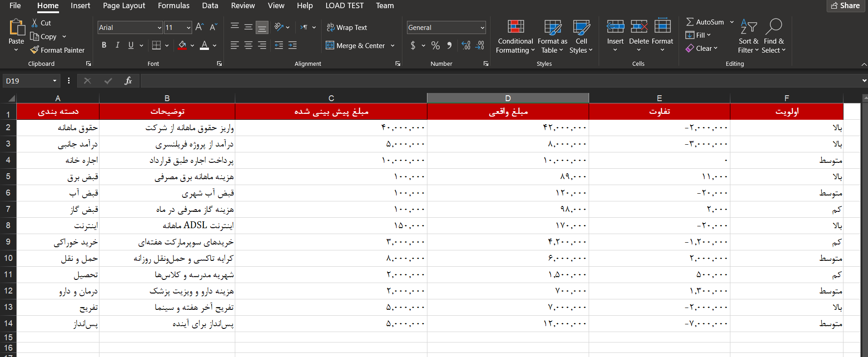Toggle bottom vertical alignment

coord(262,27)
